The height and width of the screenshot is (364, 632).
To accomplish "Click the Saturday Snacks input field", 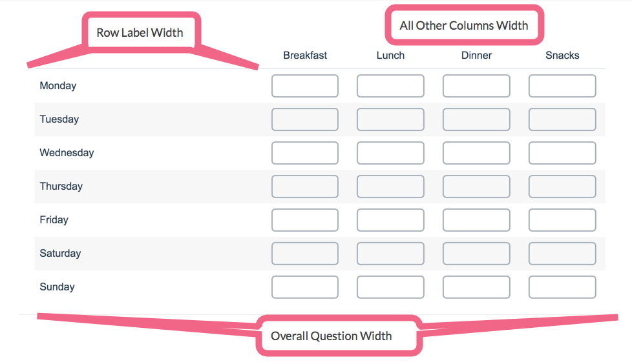I will (562, 254).
